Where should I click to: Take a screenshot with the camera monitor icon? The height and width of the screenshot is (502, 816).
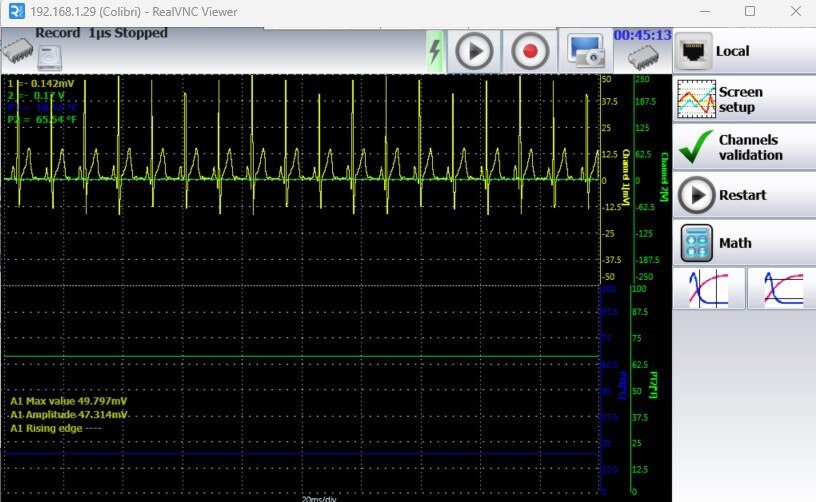click(587, 50)
